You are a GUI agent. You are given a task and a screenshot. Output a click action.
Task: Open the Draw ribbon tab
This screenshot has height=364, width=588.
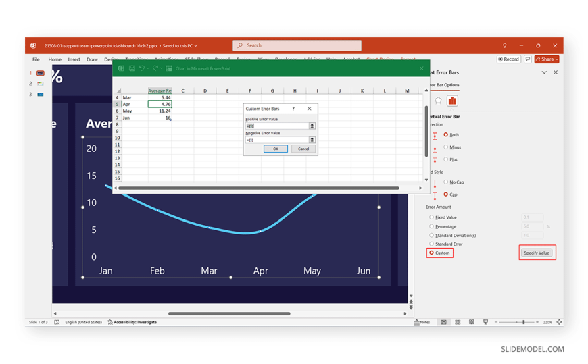click(92, 59)
